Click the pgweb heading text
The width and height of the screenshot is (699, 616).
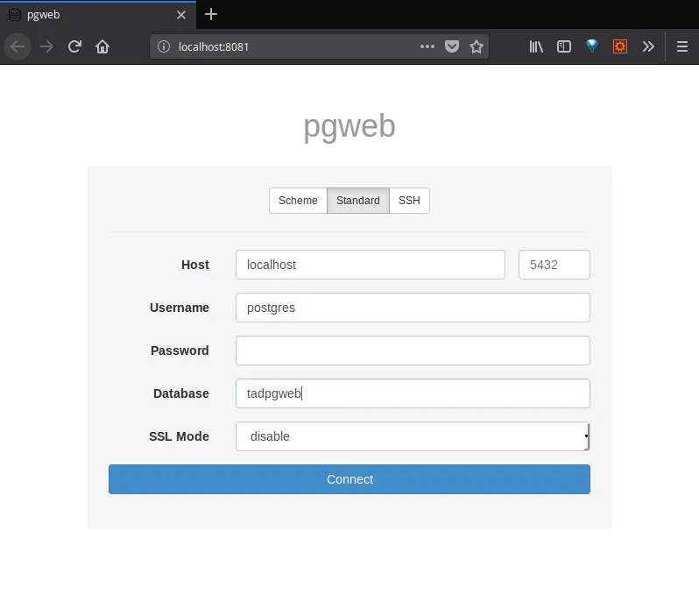coord(349,127)
